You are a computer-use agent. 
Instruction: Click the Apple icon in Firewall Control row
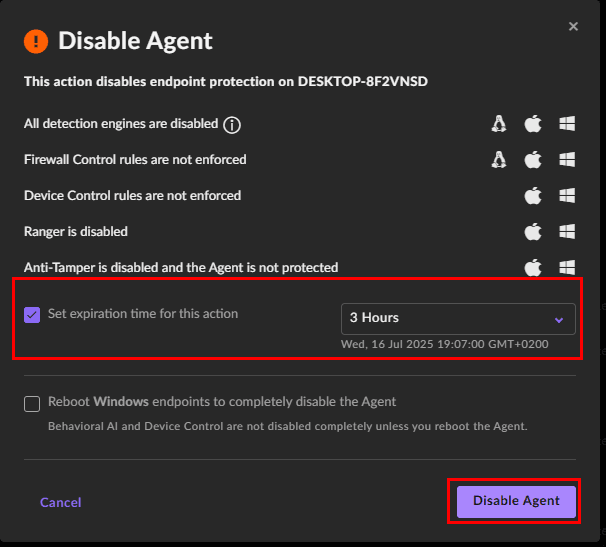click(x=533, y=160)
